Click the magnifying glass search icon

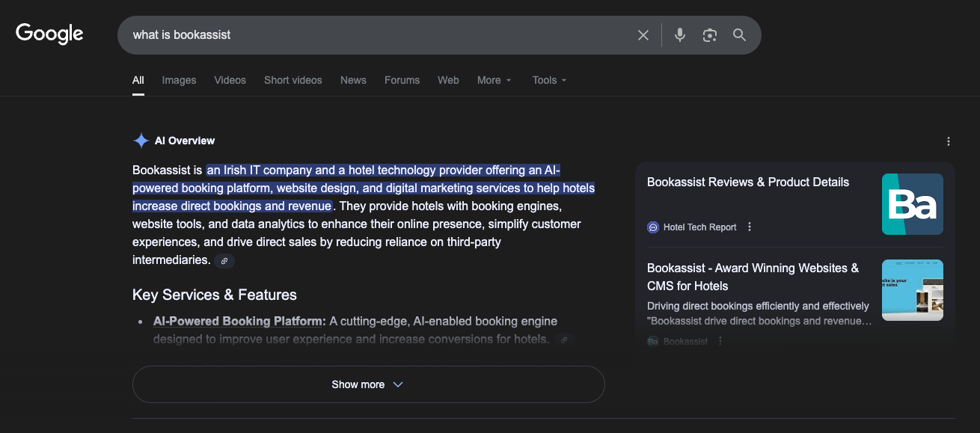[x=739, y=35]
